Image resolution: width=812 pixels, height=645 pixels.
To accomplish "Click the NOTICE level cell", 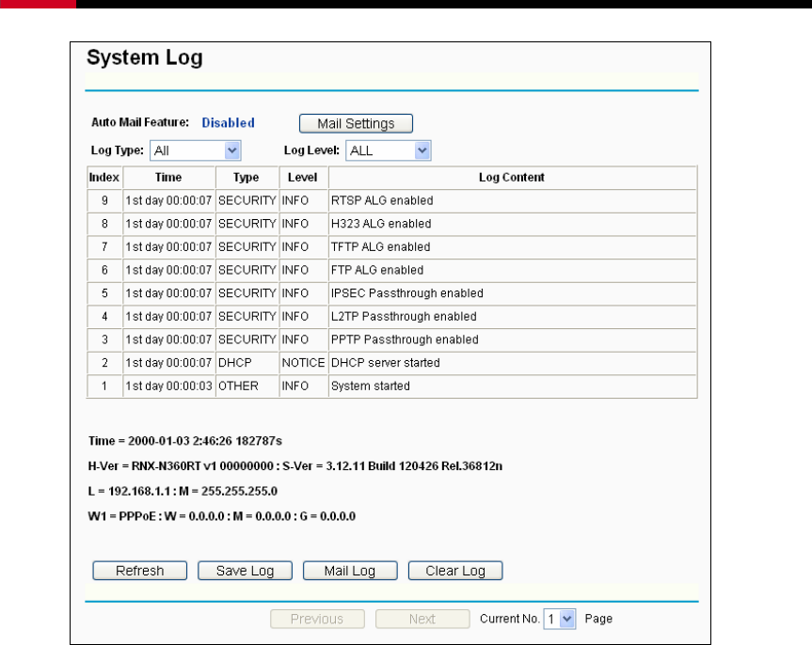I will 304,363.
